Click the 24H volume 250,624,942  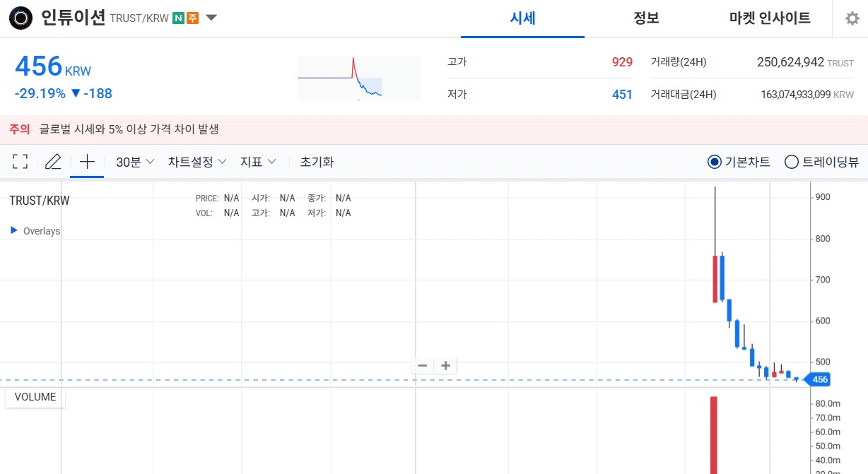pyautogui.click(x=790, y=62)
